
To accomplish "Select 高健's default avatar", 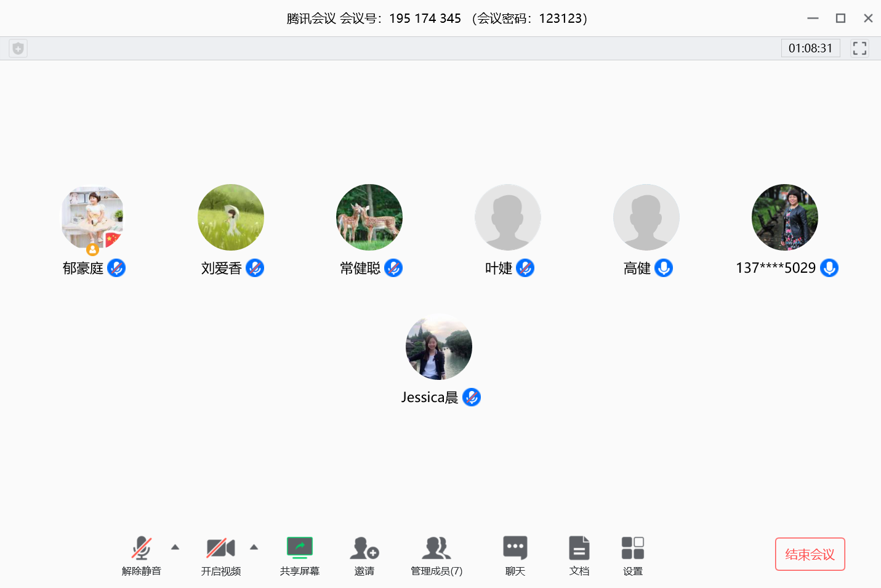I will coord(646,217).
